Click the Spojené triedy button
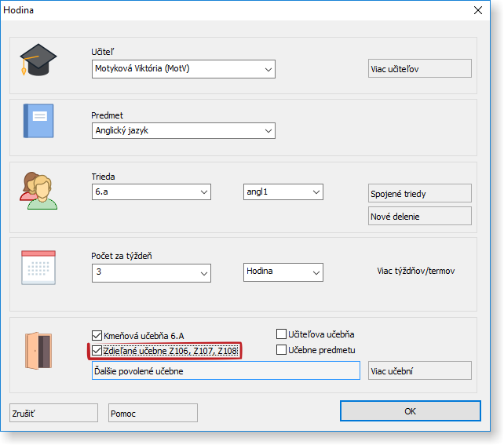Viewport: 504px width, 445px height. tap(419, 194)
